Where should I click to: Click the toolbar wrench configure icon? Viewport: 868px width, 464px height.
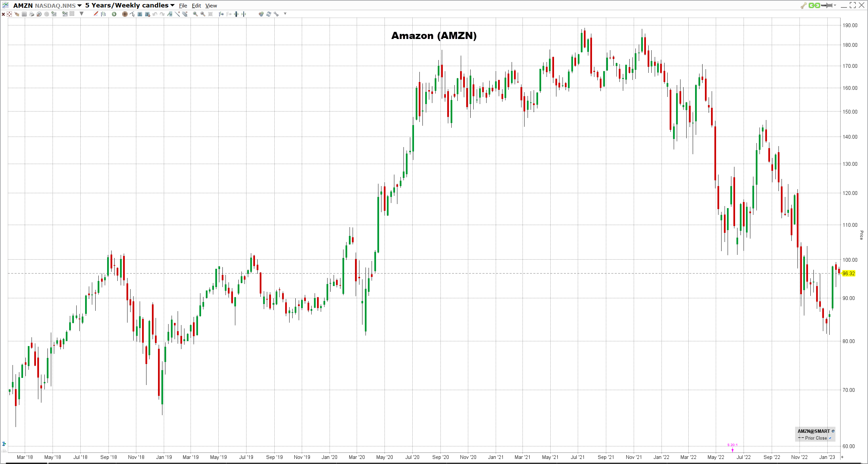[x=276, y=14]
